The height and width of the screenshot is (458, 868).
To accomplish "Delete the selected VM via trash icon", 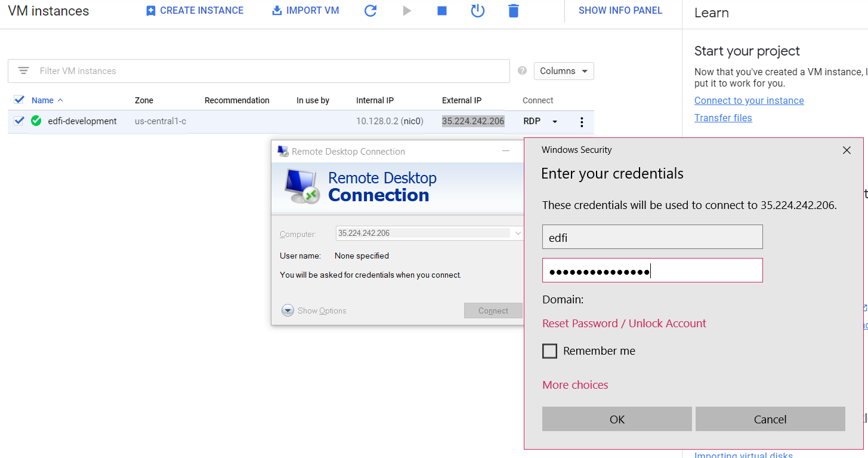I will click(x=514, y=11).
